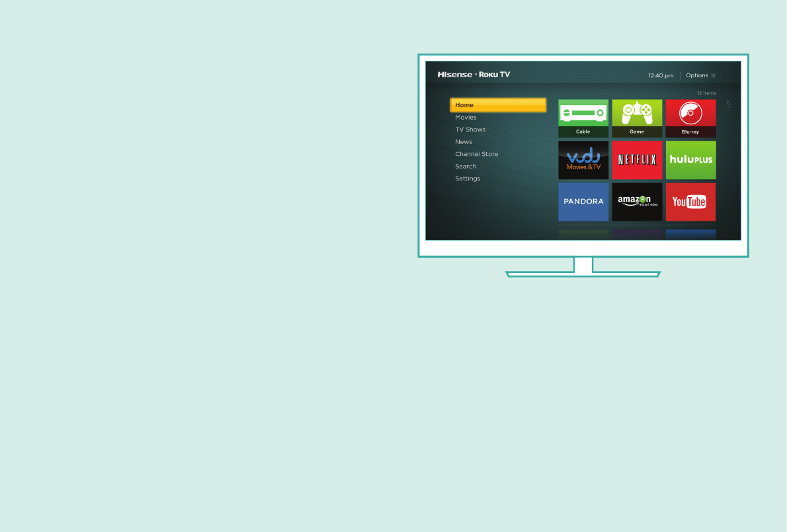Open Channel Store from the menu

(x=476, y=154)
